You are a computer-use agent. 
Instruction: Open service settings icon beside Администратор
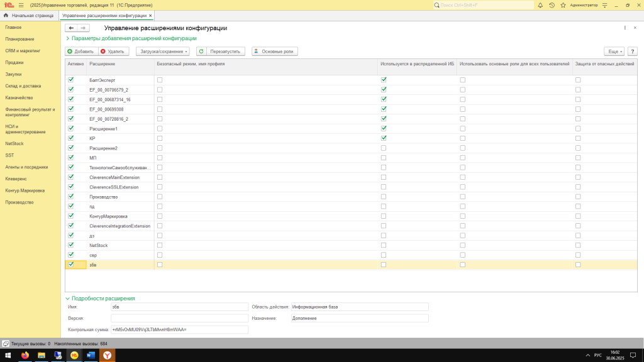tap(604, 5)
